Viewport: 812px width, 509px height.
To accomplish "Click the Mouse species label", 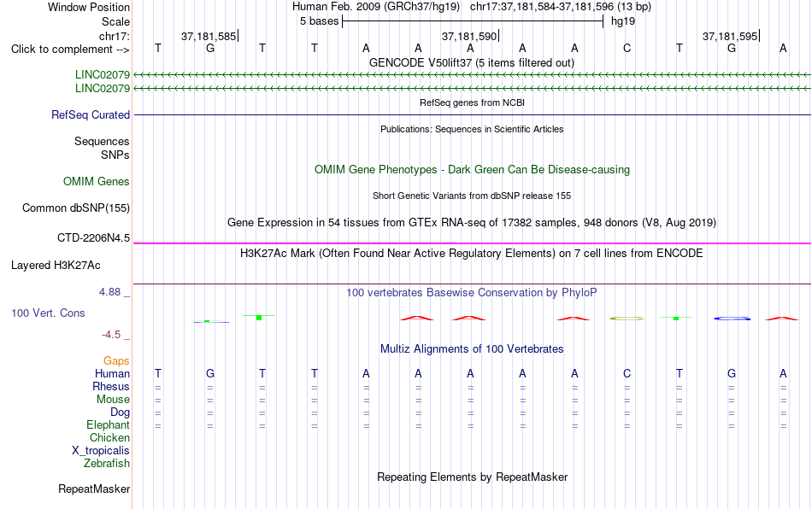I will click(x=113, y=400).
